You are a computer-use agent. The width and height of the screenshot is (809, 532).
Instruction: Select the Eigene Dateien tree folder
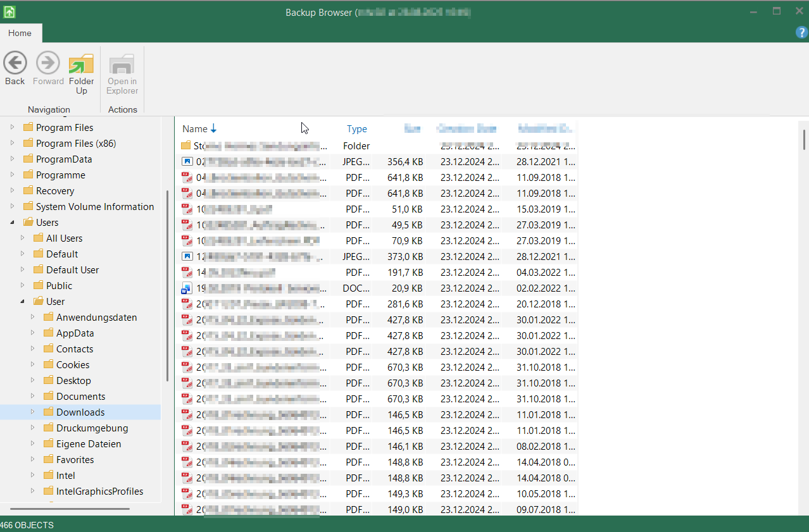point(89,443)
